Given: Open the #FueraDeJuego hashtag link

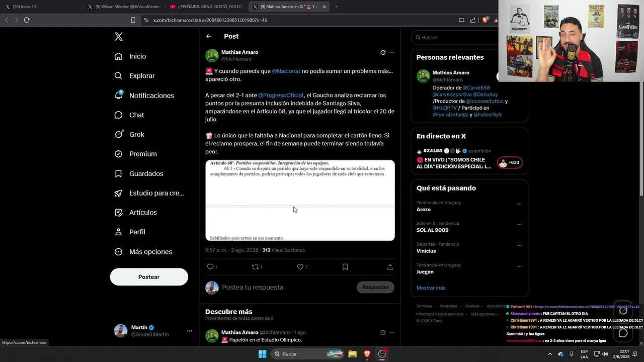Looking at the screenshot, I should coord(450,115).
